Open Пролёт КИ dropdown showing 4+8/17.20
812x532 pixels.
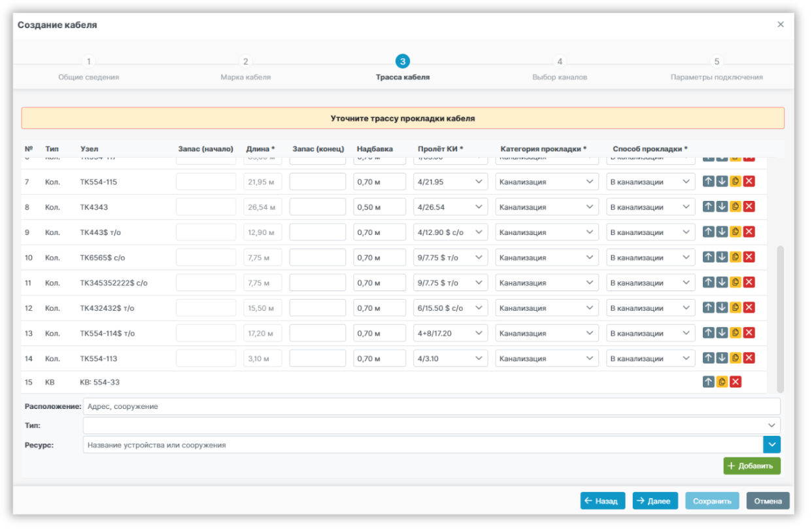(x=450, y=333)
